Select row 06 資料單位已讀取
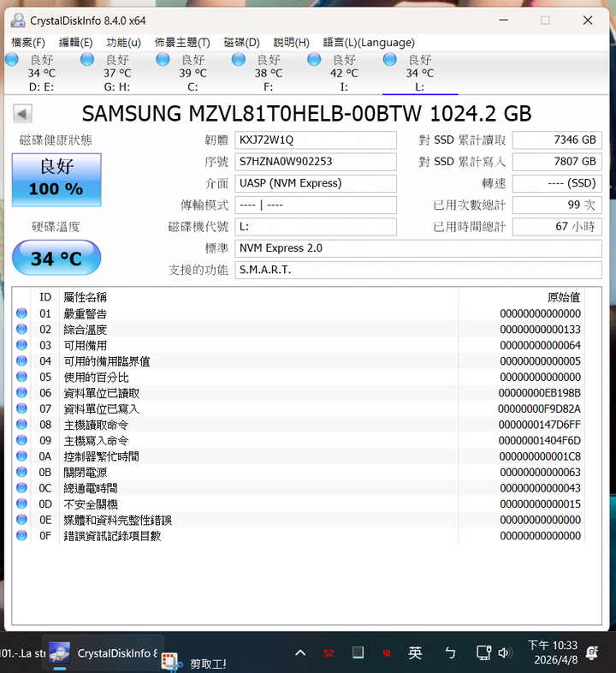The image size is (616, 673). coord(299,393)
